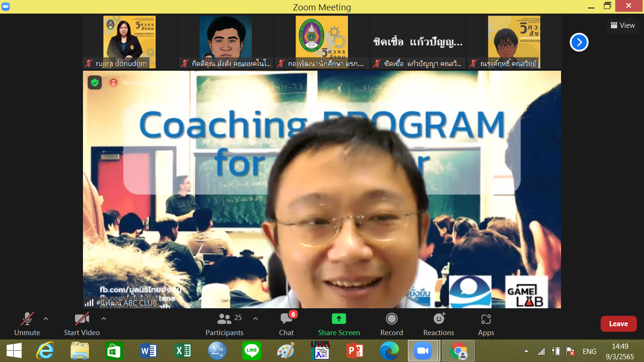Open LINE app from taskbar
The width and height of the screenshot is (644, 362).
click(252, 351)
